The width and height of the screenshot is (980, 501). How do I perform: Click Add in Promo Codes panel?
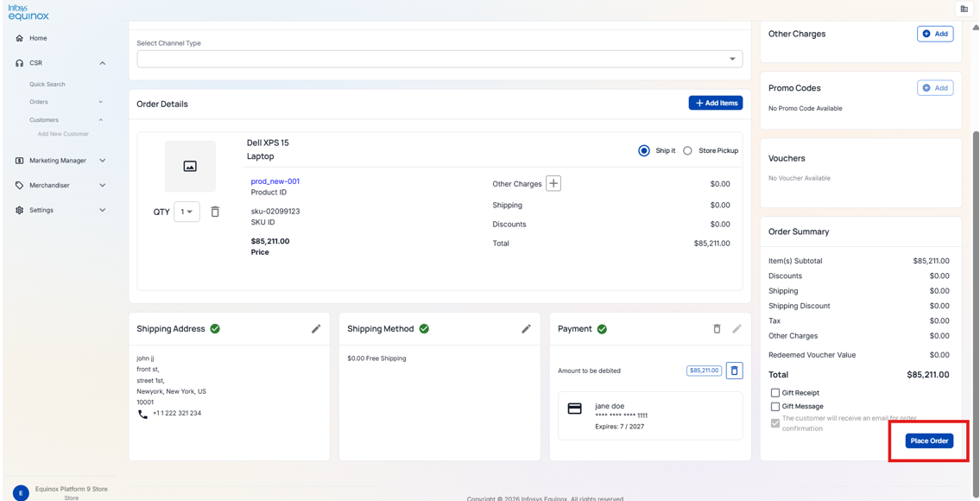tap(935, 88)
